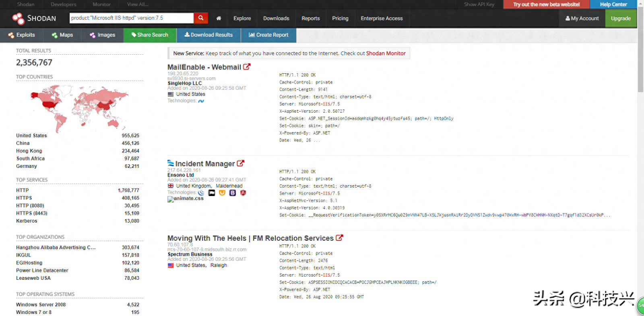Filter by country United States
The height and width of the screenshot is (316, 644).
point(31,136)
